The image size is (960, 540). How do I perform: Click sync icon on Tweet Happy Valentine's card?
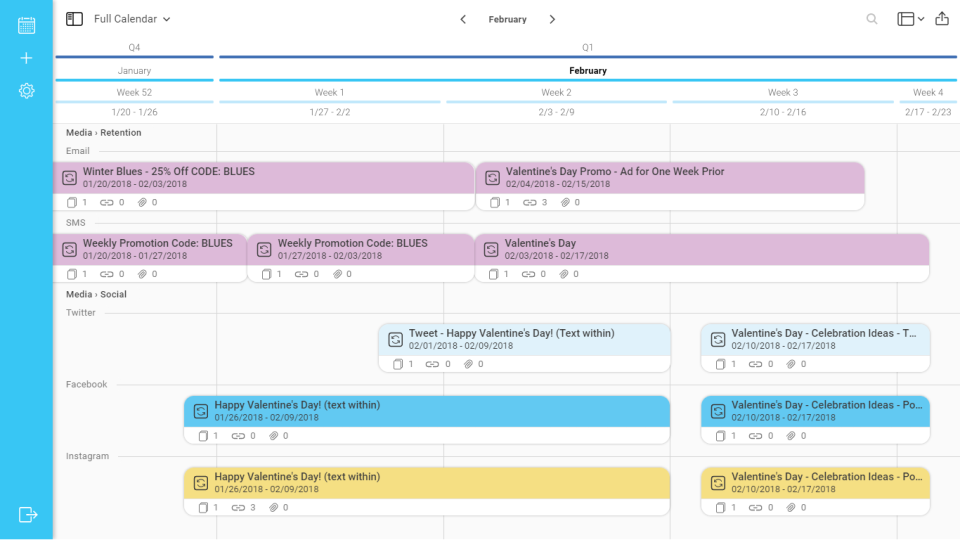point(396,339)
